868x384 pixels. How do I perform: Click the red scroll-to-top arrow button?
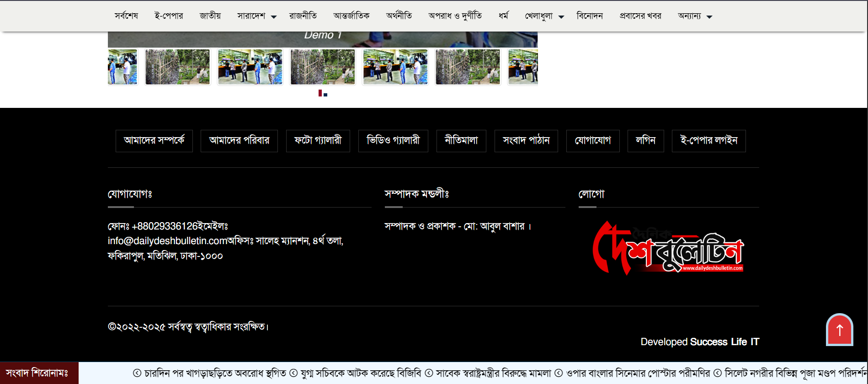[839, 330]
